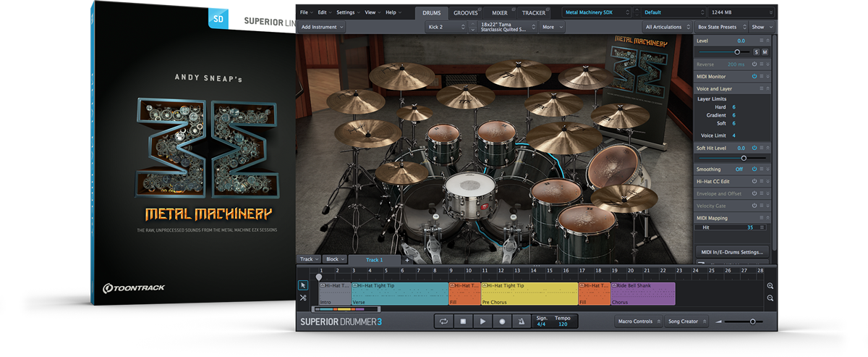Detach the Grooves tab with its pop-out icon
868x357 pixels.
(x=478, y=9)
